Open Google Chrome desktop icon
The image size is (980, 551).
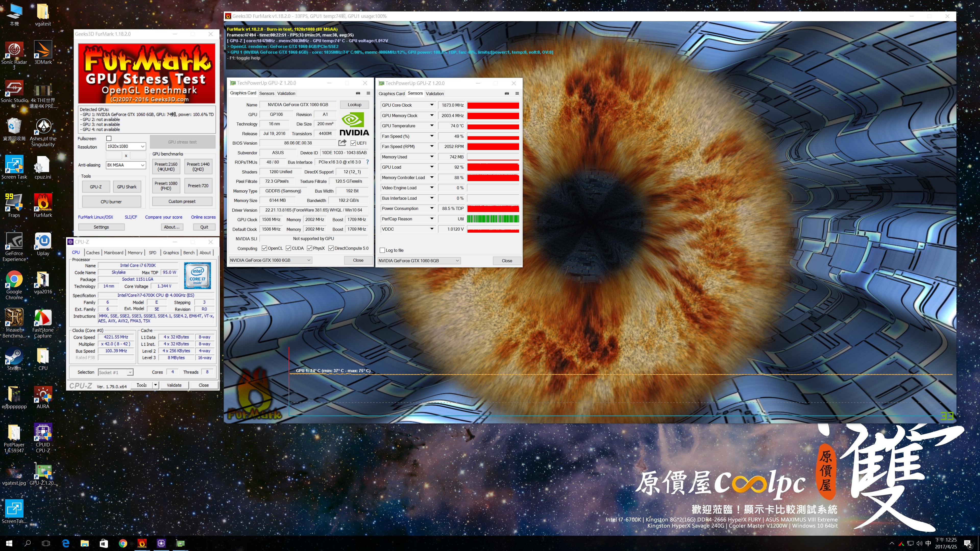pyautogui.click(x=14, y=285)
